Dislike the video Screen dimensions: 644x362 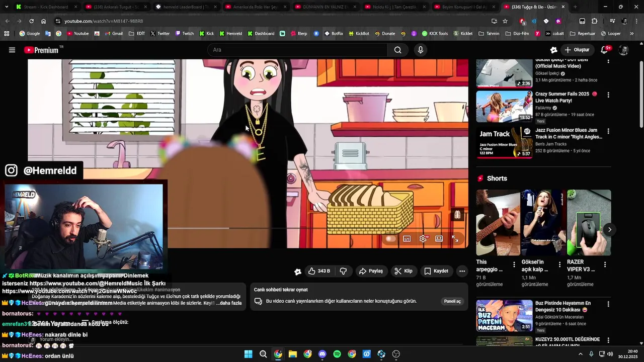(343, 271)
